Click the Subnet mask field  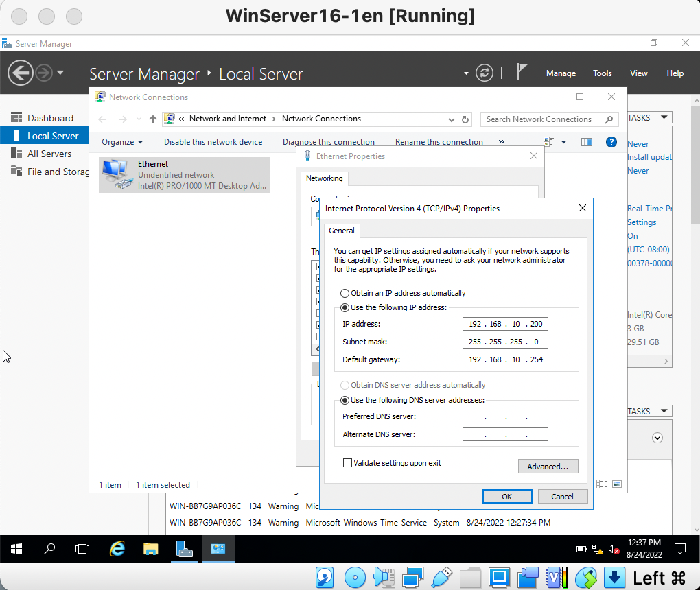(x=505, y=342)
